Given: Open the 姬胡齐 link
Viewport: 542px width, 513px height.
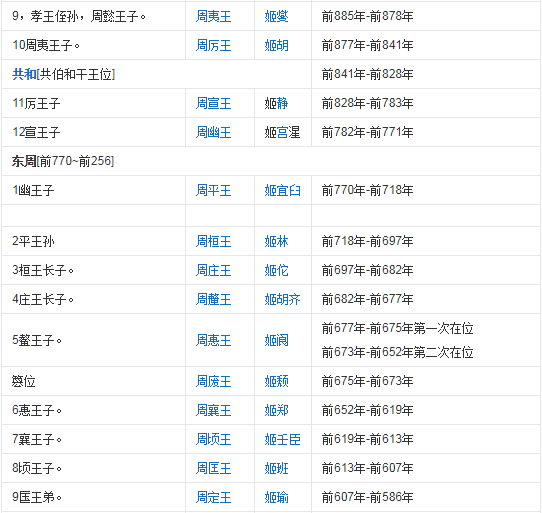Looking at the screenshot, I should click(x=282, y=299).
